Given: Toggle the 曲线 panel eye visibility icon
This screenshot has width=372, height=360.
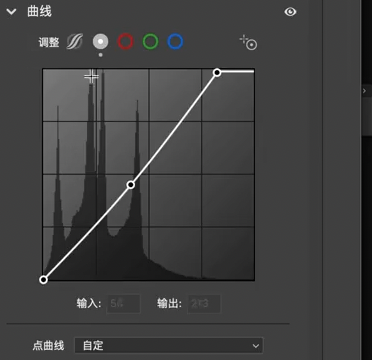Looking at the screenshot, I should point(290,12).
